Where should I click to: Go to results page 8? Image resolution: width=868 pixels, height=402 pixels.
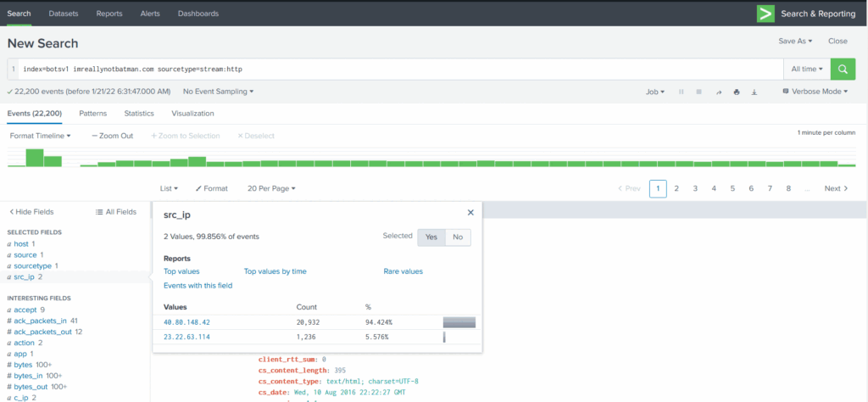788,188
